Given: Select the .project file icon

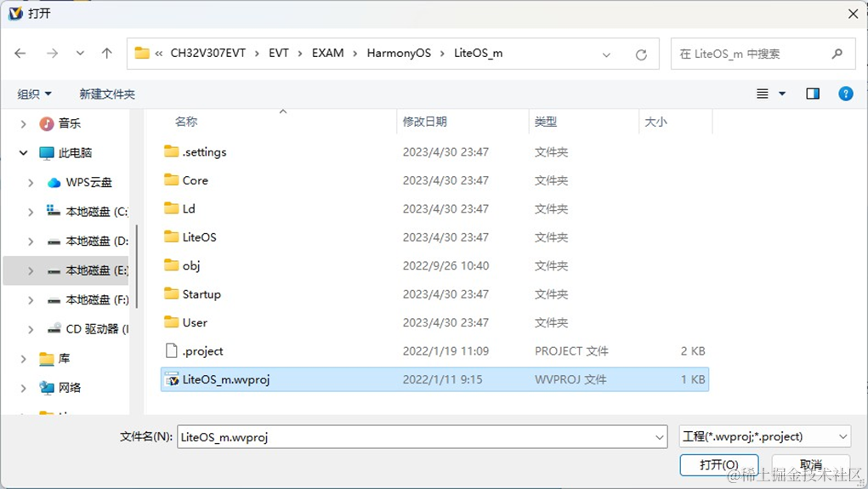Looking at the screenshot, I should click(x=172, y=350).
